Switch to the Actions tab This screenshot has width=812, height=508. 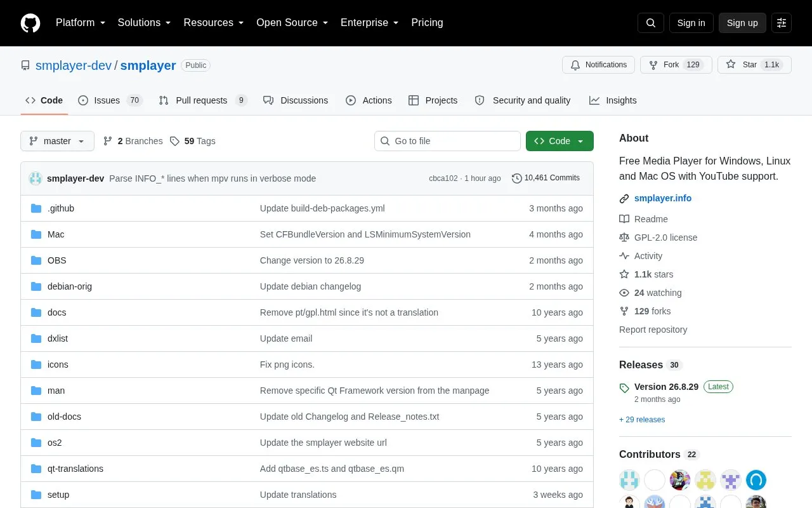coord(369,100)
